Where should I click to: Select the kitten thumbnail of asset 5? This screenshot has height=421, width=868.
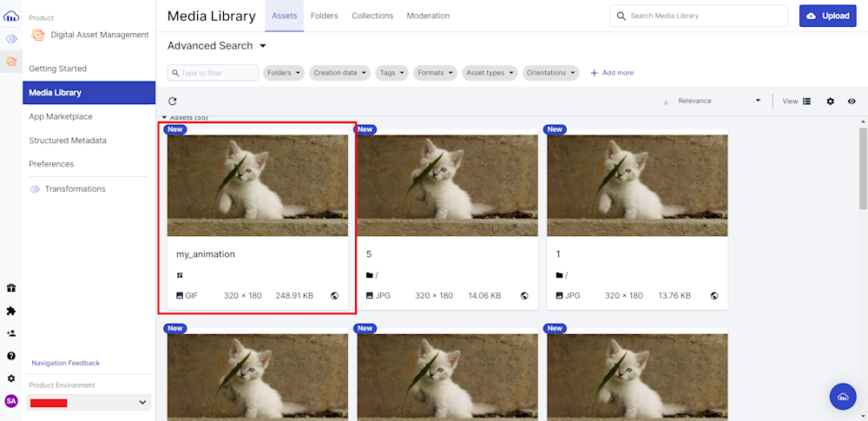tap(448, 185)
